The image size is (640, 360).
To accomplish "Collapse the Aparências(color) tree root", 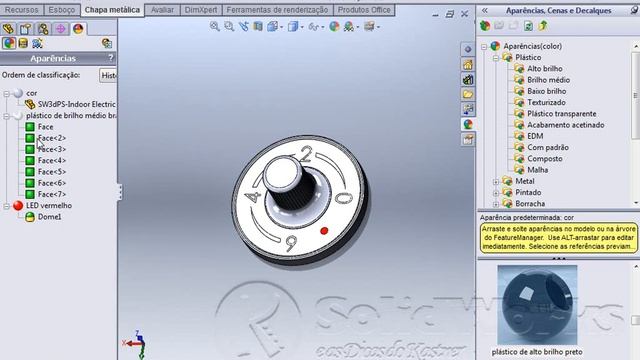I will pyautogui.click(x=484, y=47).
